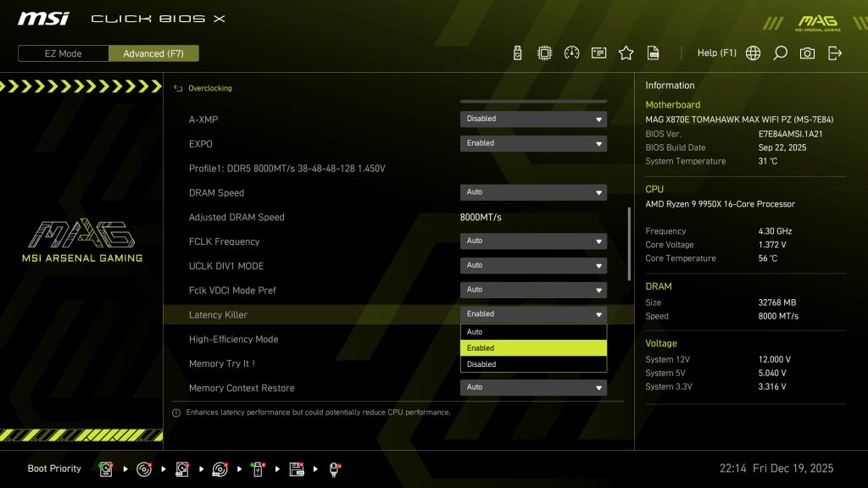Select seventh boot icon, network cable
The height and width of the screenshot is (488, 868).
[x=334, y=469]
